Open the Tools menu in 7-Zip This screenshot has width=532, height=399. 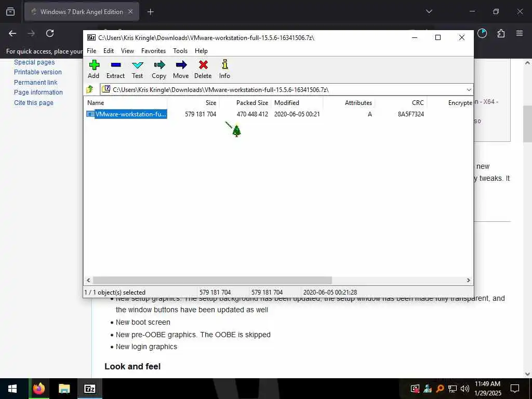180,51
